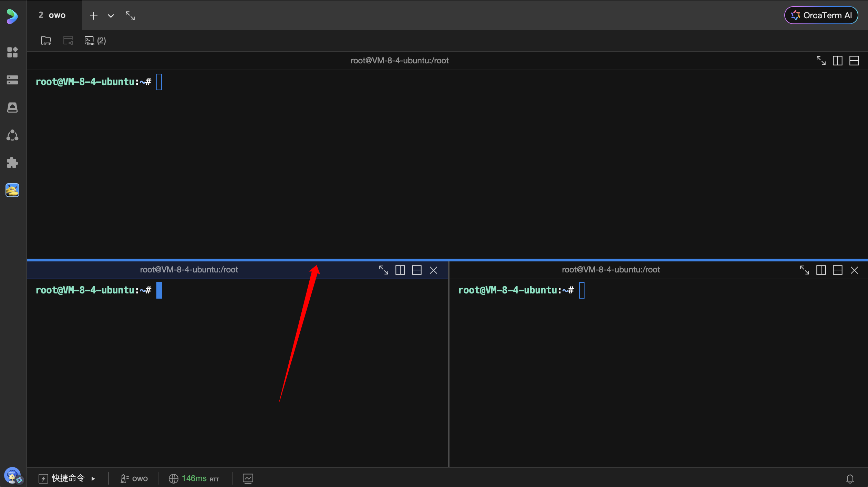The width and height of the screenshot is (868, 487).
Task: Split the top pane horizontally
Action: click(854, 61)
